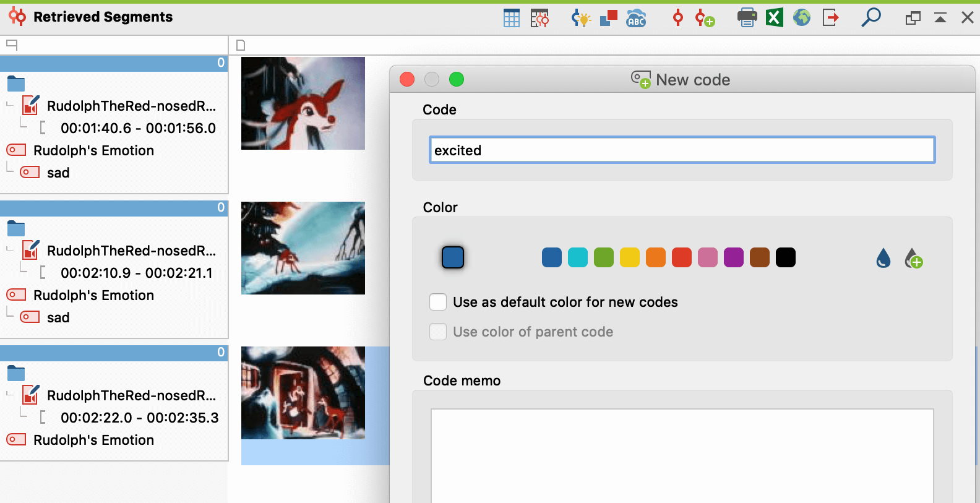Export retrieved segments to Excel
The width and height of the screenshot is (980, 503).
775,17
